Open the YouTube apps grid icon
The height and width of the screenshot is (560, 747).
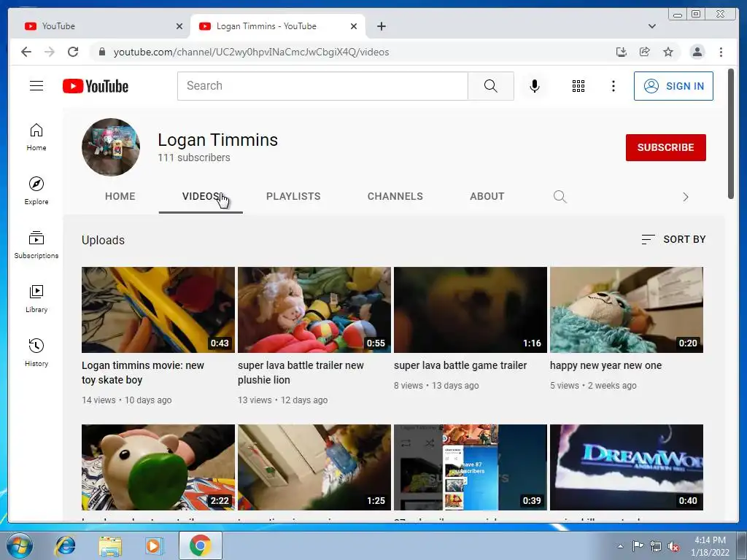click(x=578, y=86)
